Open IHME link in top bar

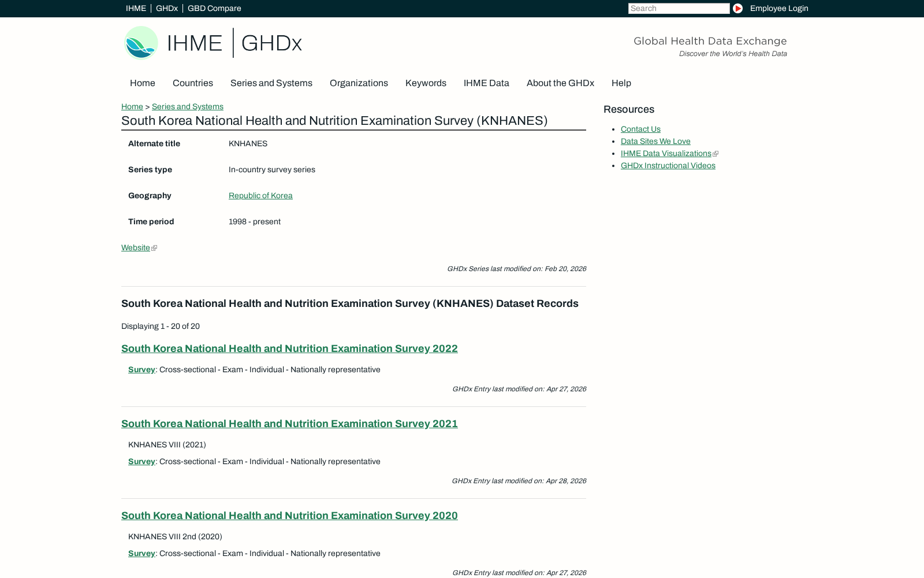[136, 8]
